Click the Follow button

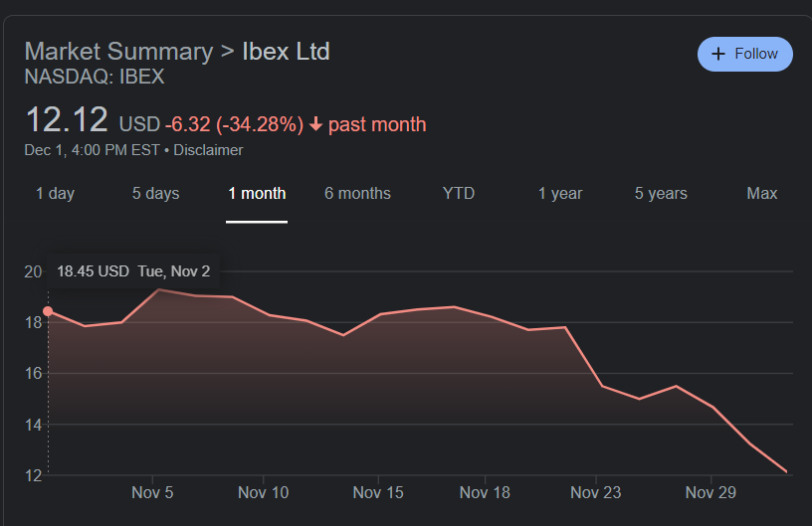(x=744, y=54)
